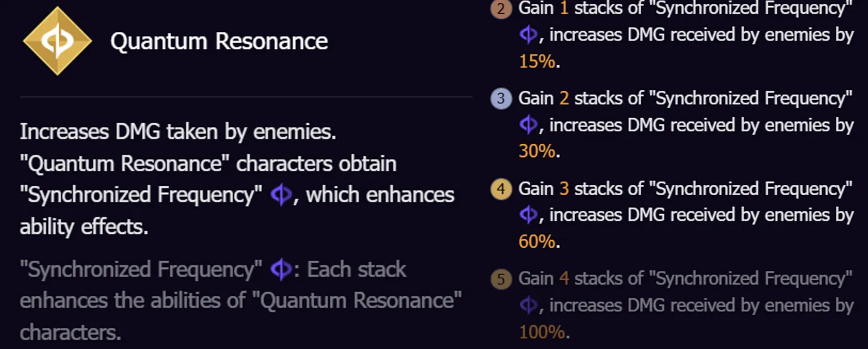This screenshot has height=349, width=868.
Task: Click the Frequency symbol before "Each stack"
Action: pyautogui.click(x=281, y=270)
